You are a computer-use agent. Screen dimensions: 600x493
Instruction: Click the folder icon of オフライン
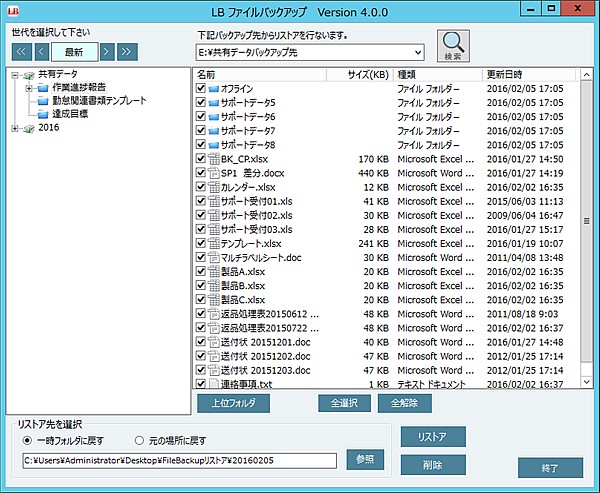(214, 89)
